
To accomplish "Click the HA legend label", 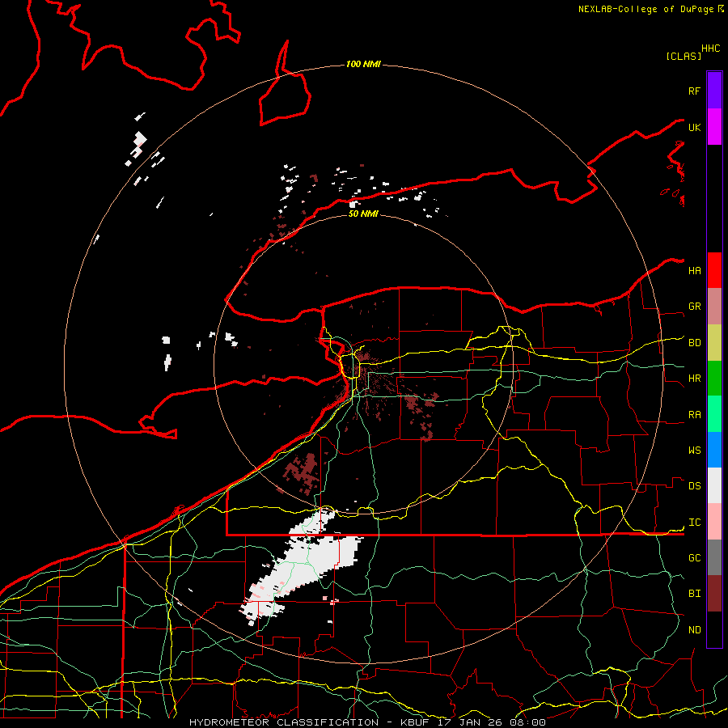I will [x=695, y=271].
